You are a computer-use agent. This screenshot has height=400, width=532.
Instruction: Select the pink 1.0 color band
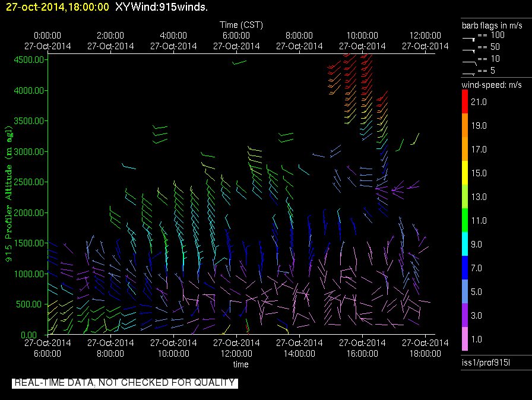[x=465, y=339]
